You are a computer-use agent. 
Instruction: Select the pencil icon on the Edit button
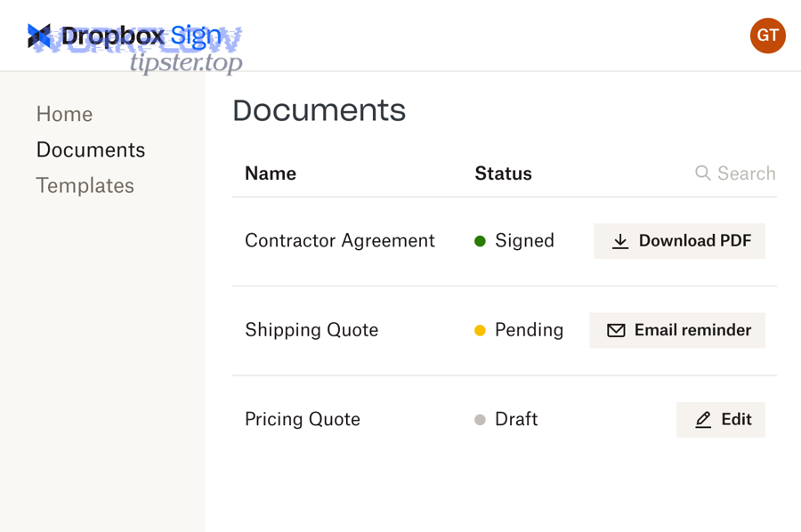pyautogui.click(x=702, y=419)
